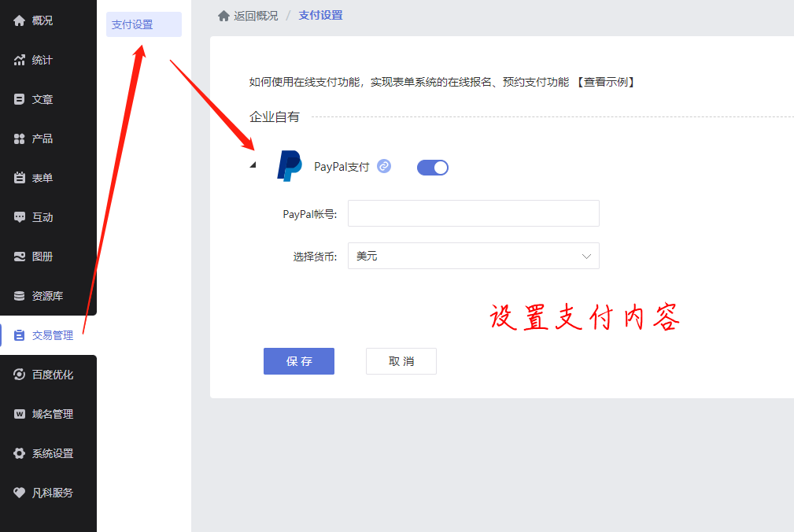
Task: Click the 互动 chat bubble icon
Action: tap(20, 217)
